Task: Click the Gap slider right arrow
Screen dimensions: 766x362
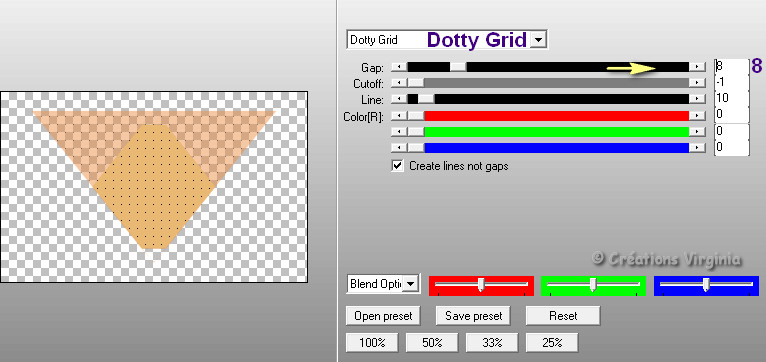Action: click(698, 67)
